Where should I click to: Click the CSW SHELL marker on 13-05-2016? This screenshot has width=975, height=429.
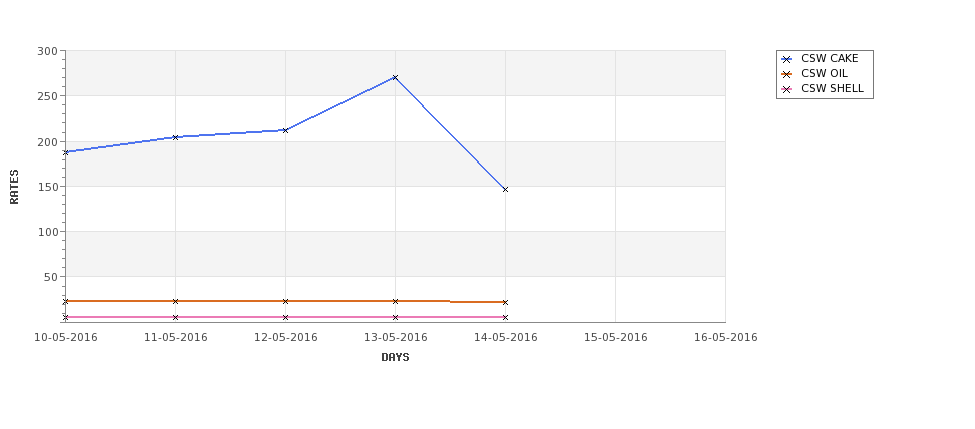[x=395, y=318]
